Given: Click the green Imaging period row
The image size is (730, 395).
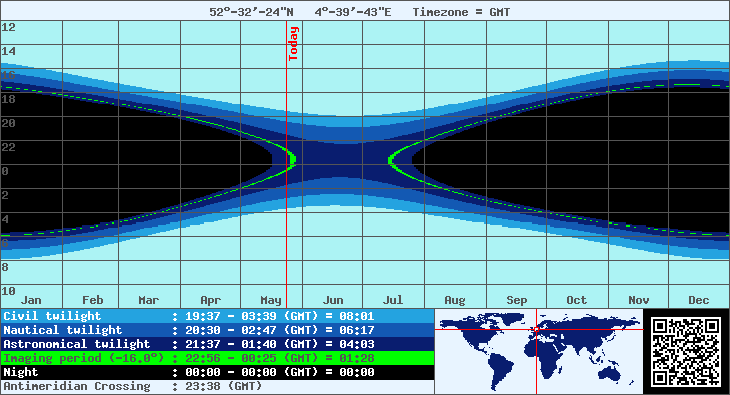Looking at the screenshot, I should point(217,358).
